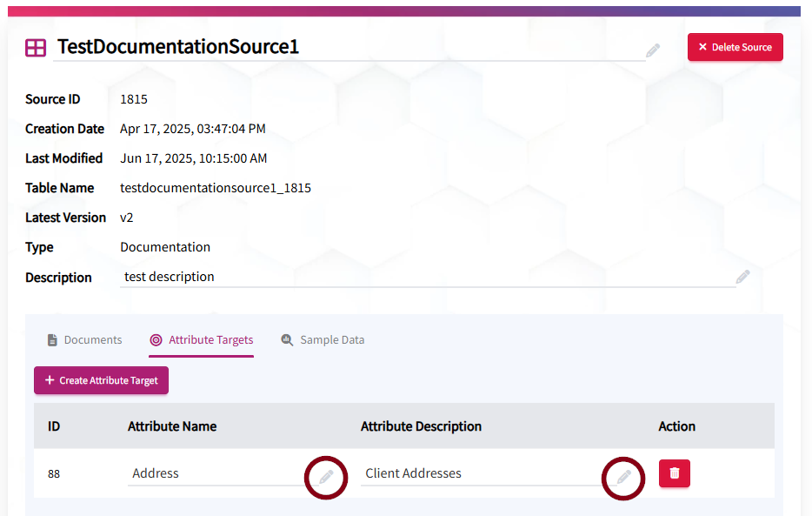Screen dimensions: 812x516
Task: Click the Latest Version value v2
Action: [x=126, y=218]
